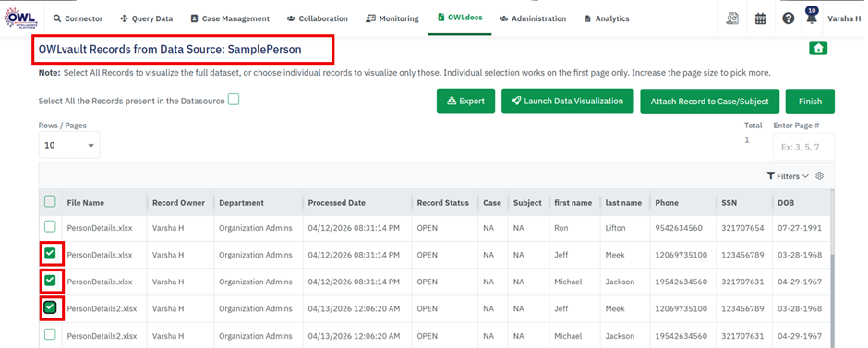Click the document search icon in header
The height and width of the screenshot is (348, 868).
tap(732, 18)
